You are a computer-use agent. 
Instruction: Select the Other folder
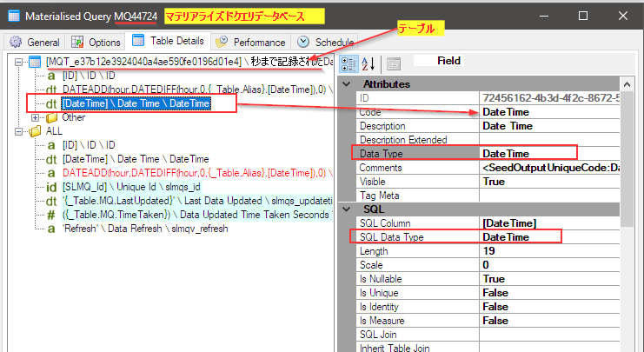pos(74,117)
